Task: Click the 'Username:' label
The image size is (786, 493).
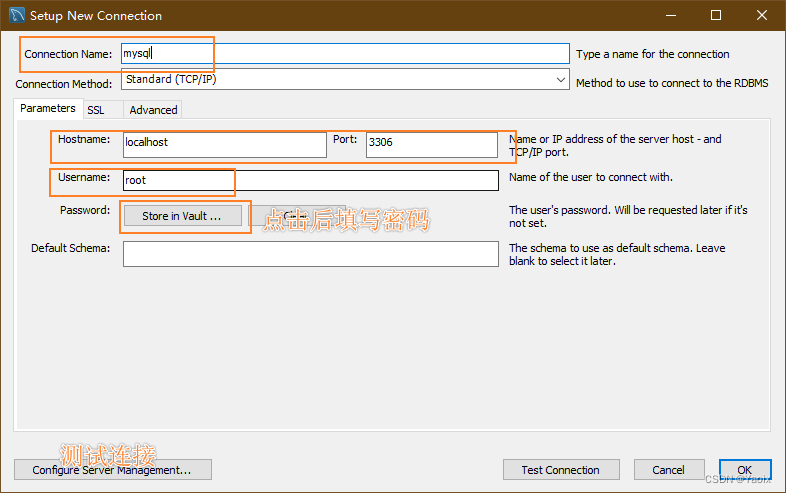Action: 84,178
